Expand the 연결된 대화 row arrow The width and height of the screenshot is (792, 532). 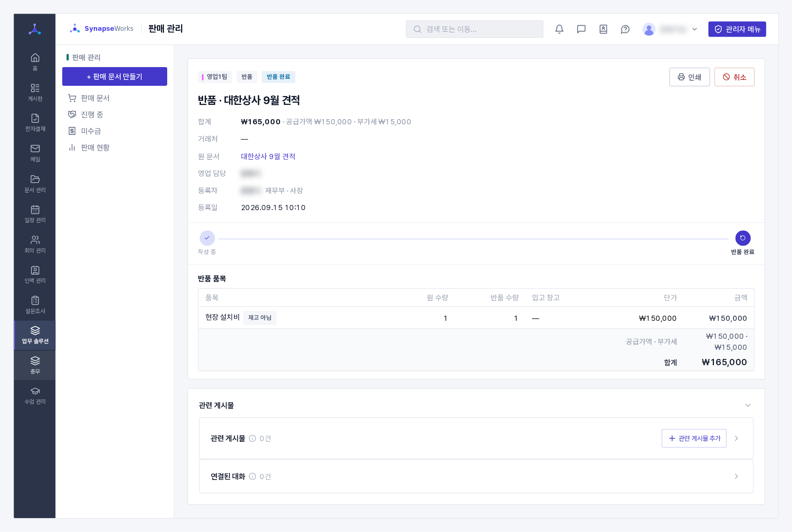[736, 476]
